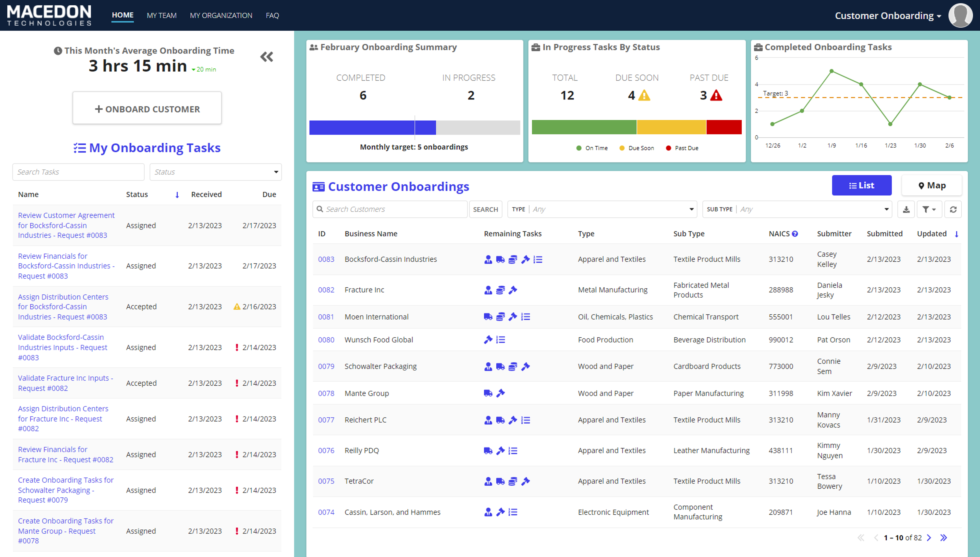Viewport: 980px width, 557px height.
Task: Click into the Search Customers field
Action: coord(390,209)
